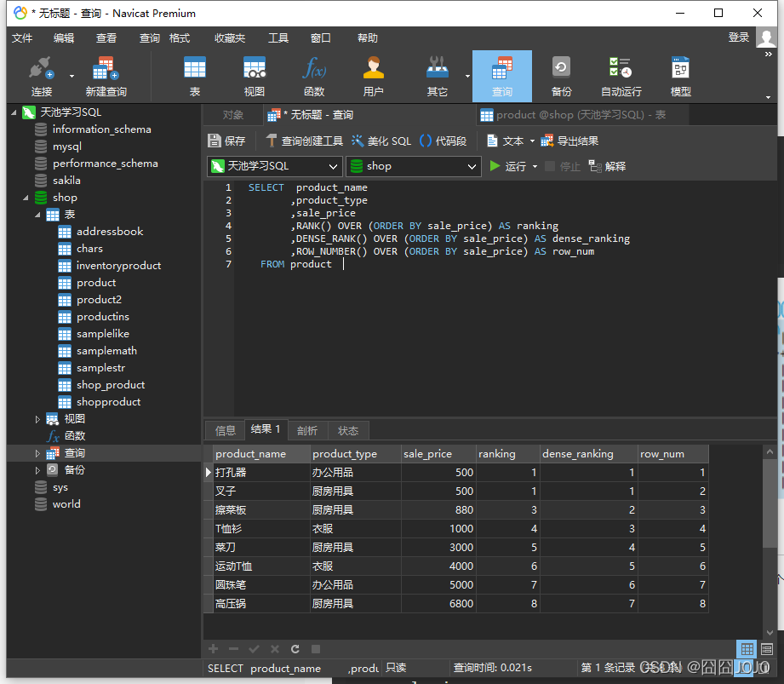This screenshot has height=684, width=784.
Task: Click the Automation (自动运行) toolbar icon
Action: point(621,77)
